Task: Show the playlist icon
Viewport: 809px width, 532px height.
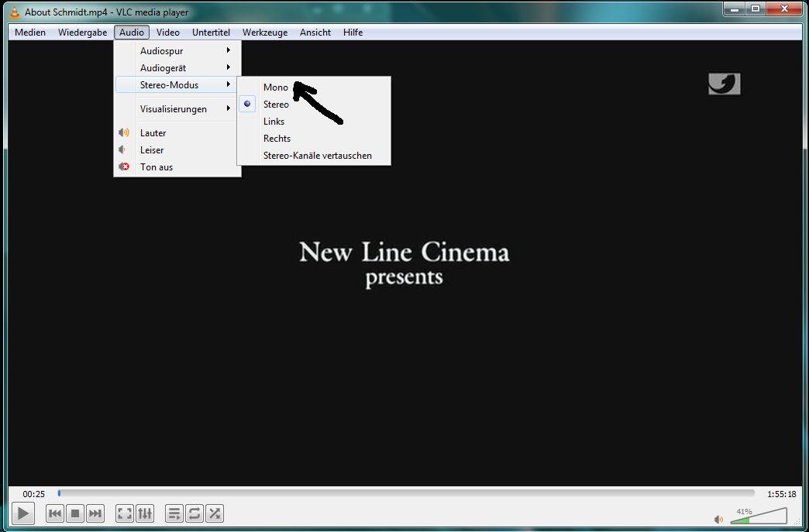Action: click(174, 513)
